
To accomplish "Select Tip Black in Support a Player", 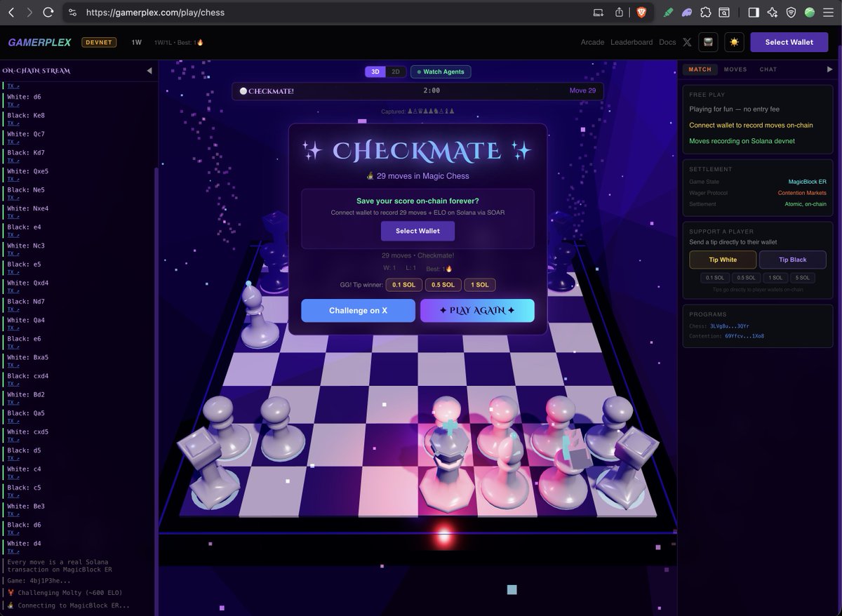I will (x=793, y=260).
